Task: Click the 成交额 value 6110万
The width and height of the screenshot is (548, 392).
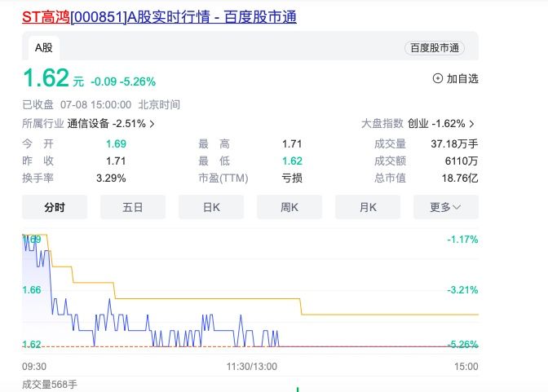Action: tap(462, 161)
